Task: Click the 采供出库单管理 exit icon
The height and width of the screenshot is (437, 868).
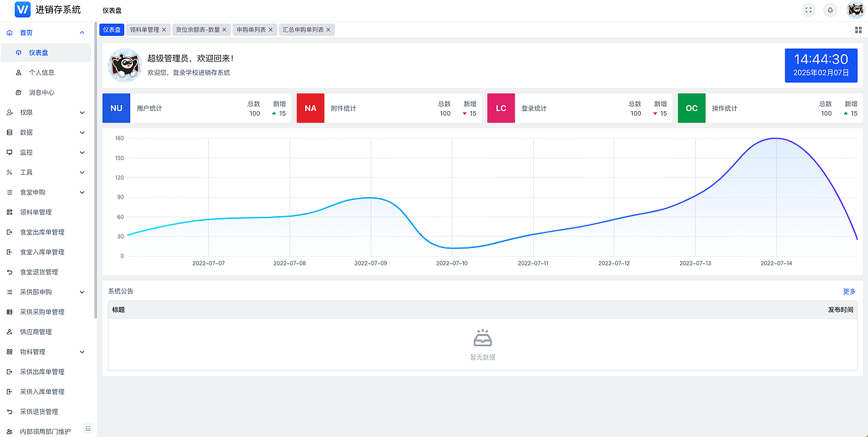Action: coord(9,372)
